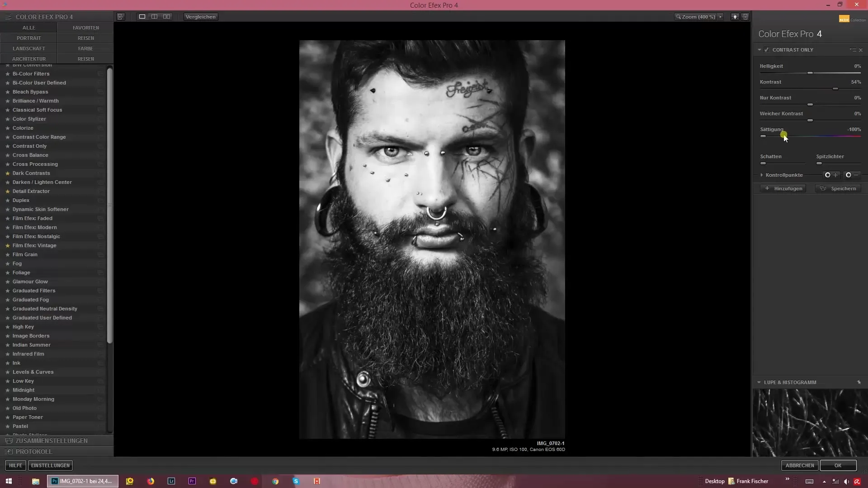Viewport: 868px width, 488px height.
Task: Click the Helligkeit slider handle
Action: (x=810, y=73)
